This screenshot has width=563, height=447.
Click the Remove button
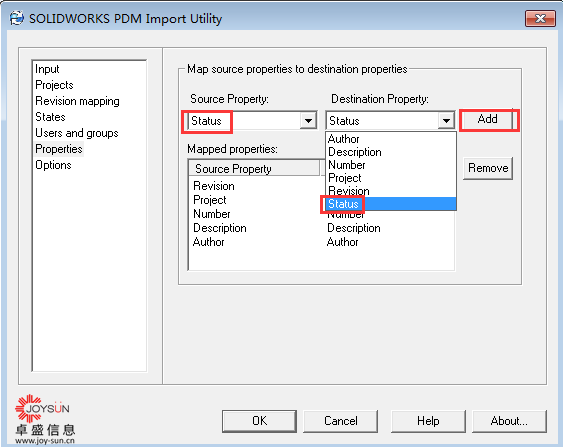(488, 168)
